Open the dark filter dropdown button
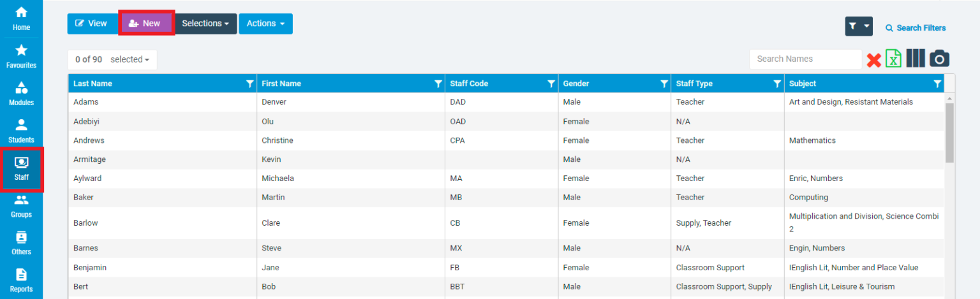The width and height of the screenshot is (980, 299). point(858,27)
